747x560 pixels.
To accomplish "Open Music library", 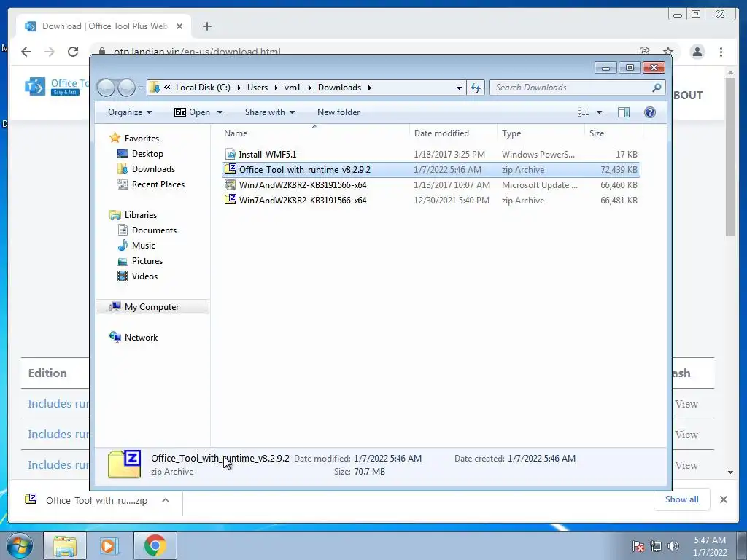I will click(x=144, y=245).
